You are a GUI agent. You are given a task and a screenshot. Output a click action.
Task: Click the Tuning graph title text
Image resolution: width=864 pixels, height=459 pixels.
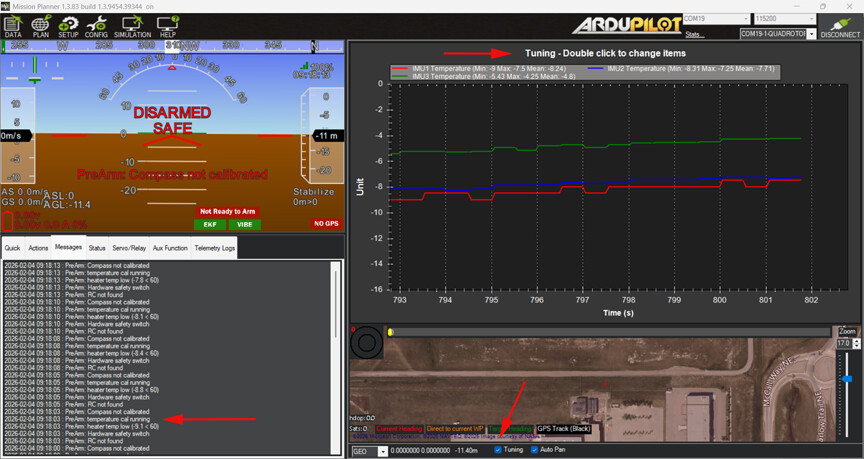pos(605,53)
